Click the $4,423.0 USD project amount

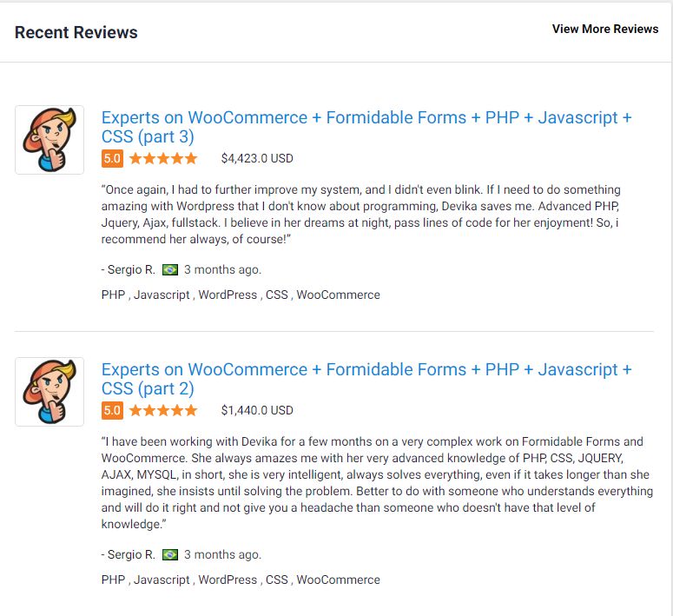tap(257, 158)
